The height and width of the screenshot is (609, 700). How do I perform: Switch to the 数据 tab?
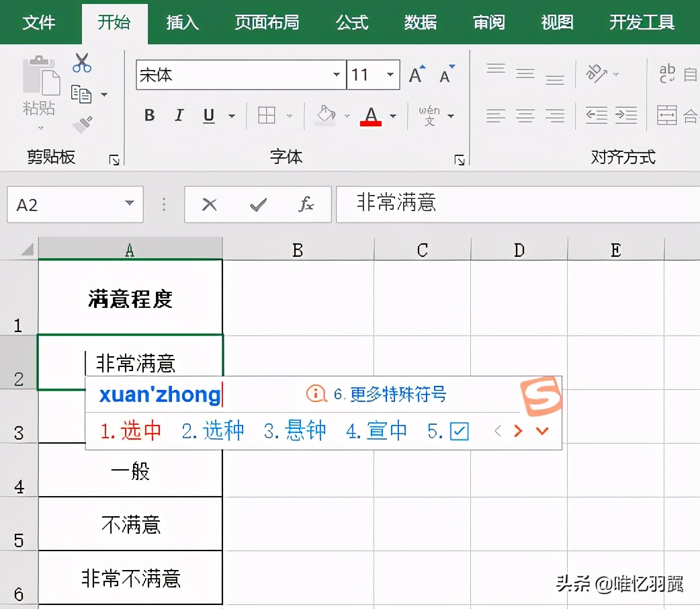[421, 22]
